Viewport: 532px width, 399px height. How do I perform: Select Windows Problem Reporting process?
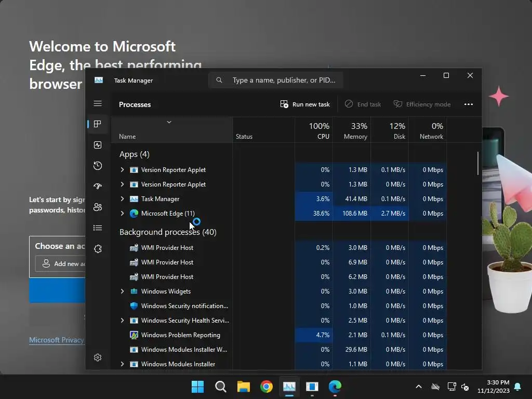(x=279, y=335)
